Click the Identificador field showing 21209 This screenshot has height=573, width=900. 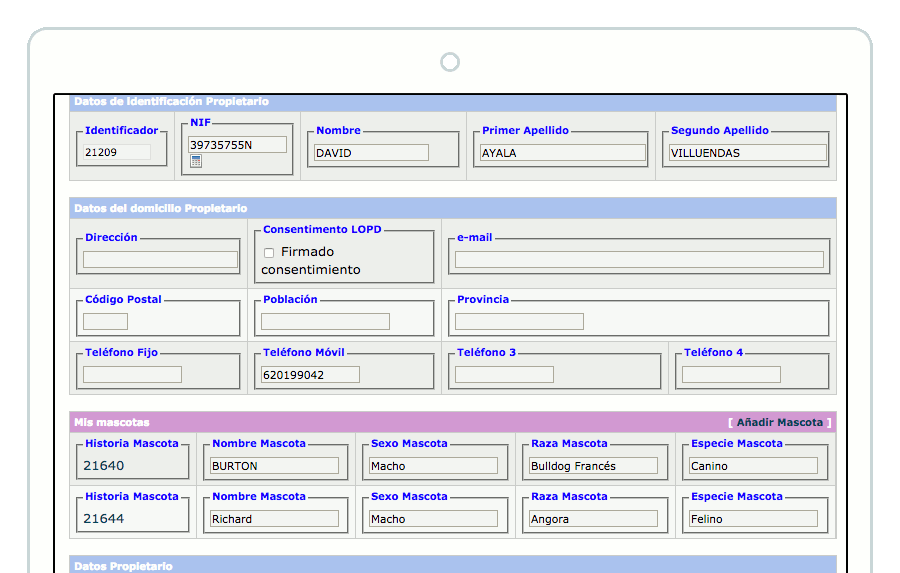pos(117,153)
